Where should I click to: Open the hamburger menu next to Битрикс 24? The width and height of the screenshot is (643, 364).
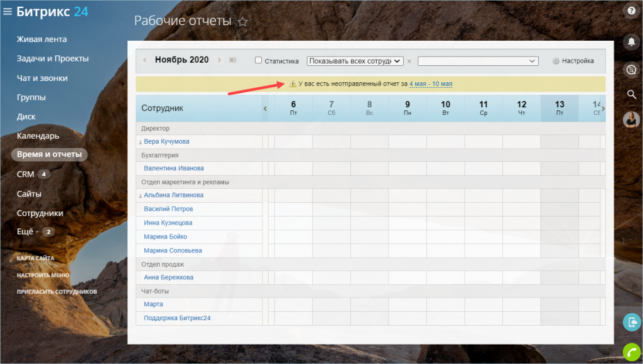8,11
